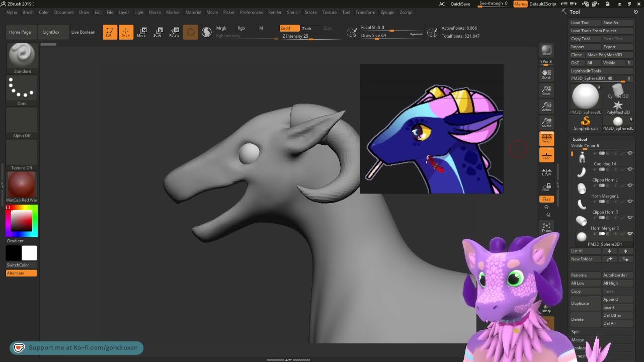Click the D icon beside ActivePoints

[x=432, y=33]
